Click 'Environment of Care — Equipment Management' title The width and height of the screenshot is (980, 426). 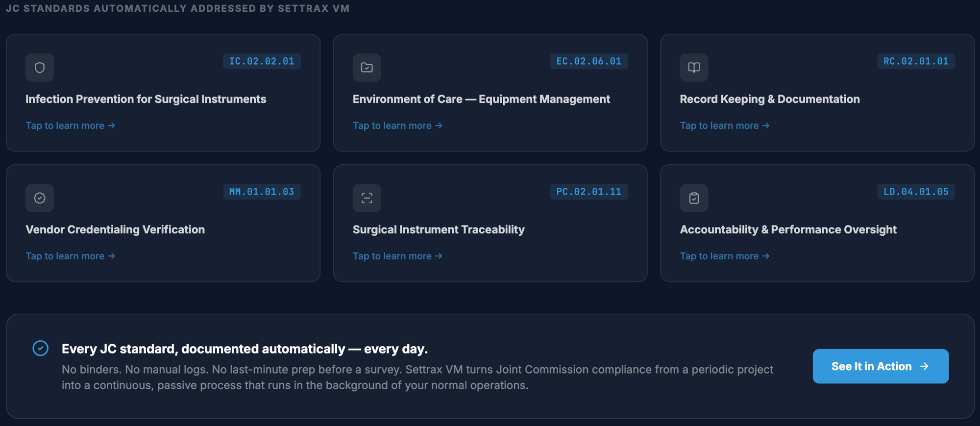point(481,99)
